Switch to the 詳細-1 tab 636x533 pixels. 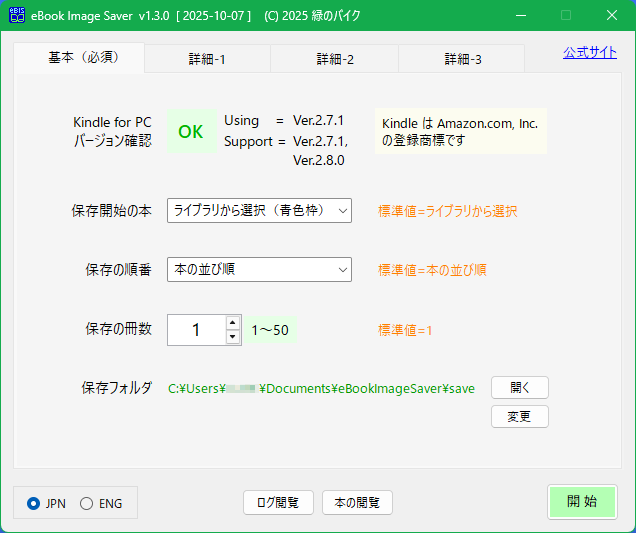[207, 59]
